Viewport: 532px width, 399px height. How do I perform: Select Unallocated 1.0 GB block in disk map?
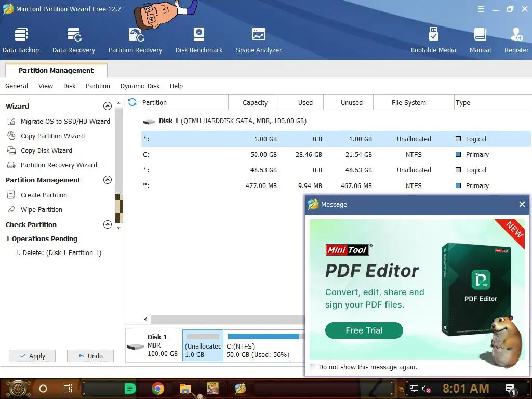[x=203, y=345]
